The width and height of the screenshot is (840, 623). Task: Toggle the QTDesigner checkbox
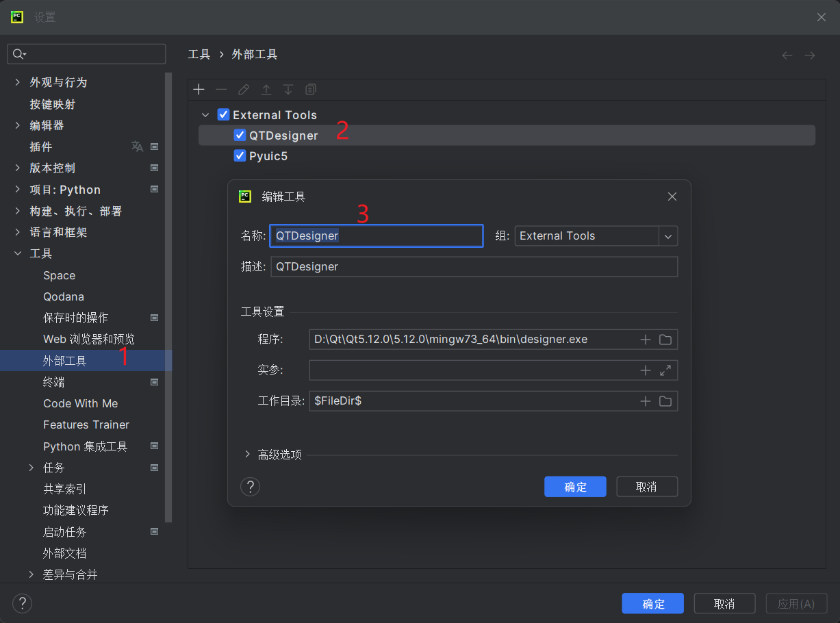tap(240, 135)
